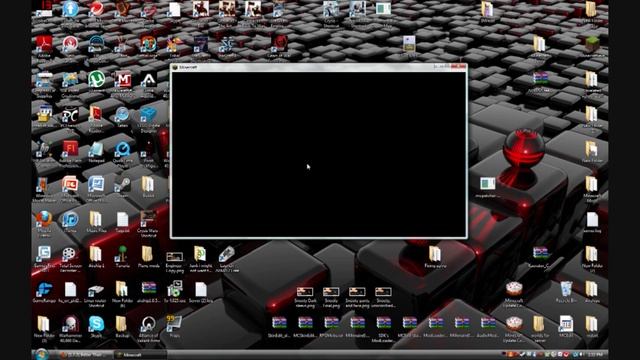The image size is (640, 360).
Task: Select the Notepad shortcut on desktop
Action: pyautogui.click(x=96, y=149)
